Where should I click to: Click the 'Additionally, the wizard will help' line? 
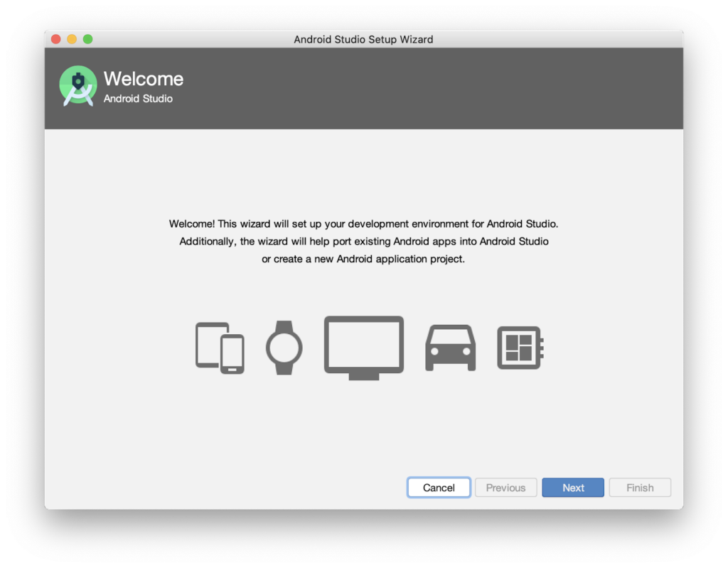point(363,241)
